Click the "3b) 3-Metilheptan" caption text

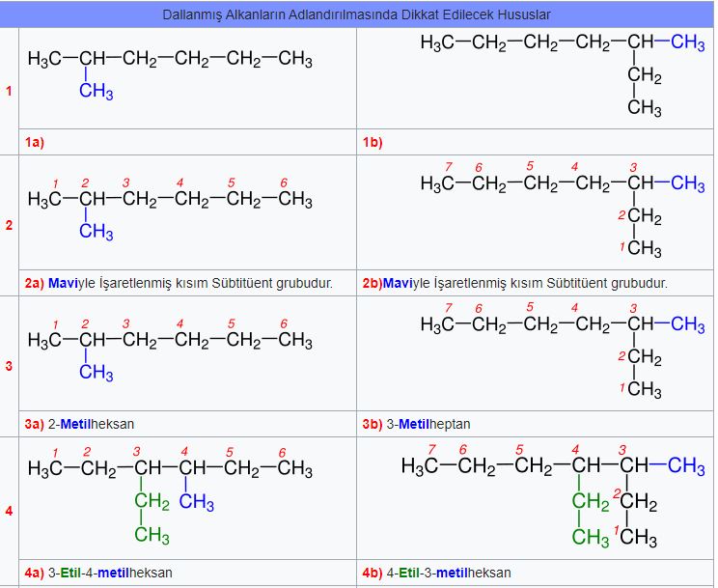click(417, 425)
